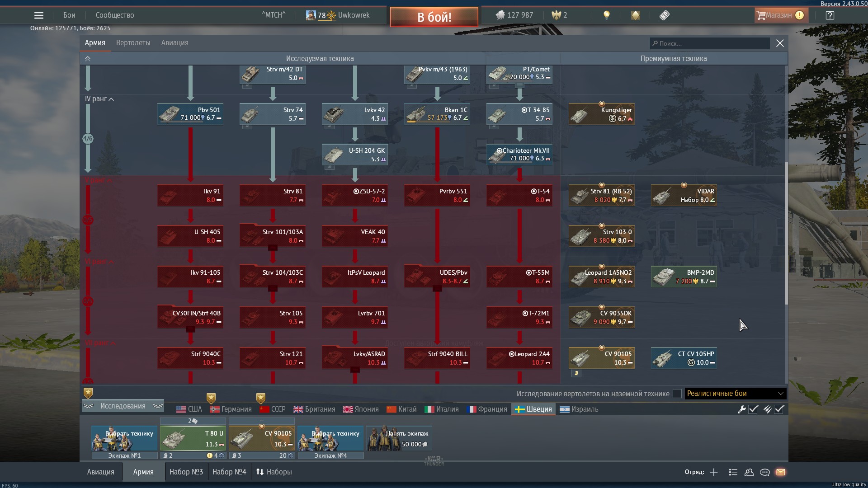Add a squad member with the plus icon
This screenshot has height=488, width=868.
click(x=714, y=472)
